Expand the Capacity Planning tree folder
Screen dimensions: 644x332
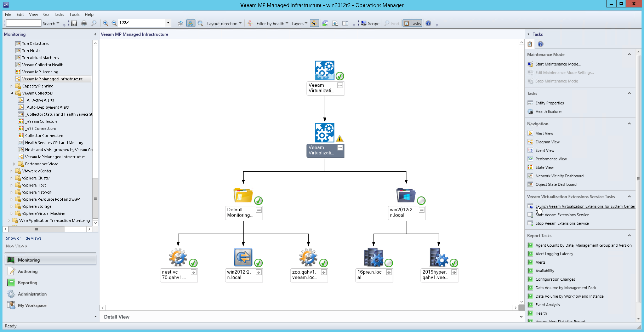point(11,86)
